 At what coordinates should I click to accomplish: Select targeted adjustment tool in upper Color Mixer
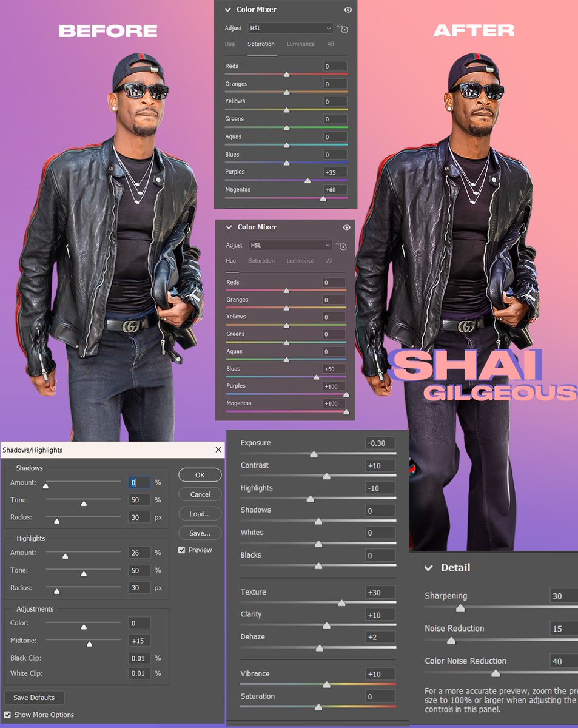click(x=343, y=29)
